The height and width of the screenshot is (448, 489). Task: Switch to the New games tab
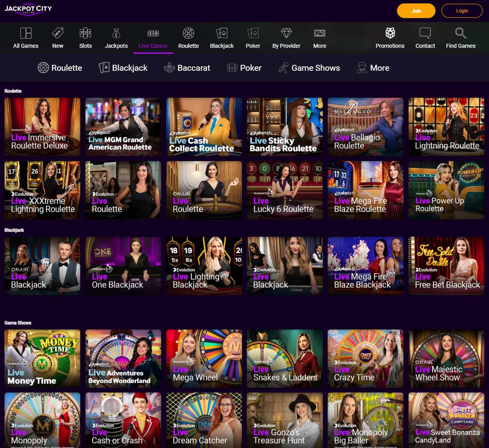[57, 37]
